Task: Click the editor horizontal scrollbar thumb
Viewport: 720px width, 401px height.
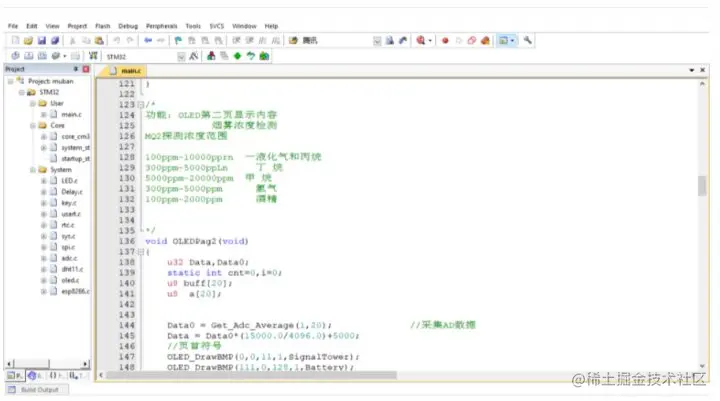Action: pyautogui.click(x=252, y=375)
